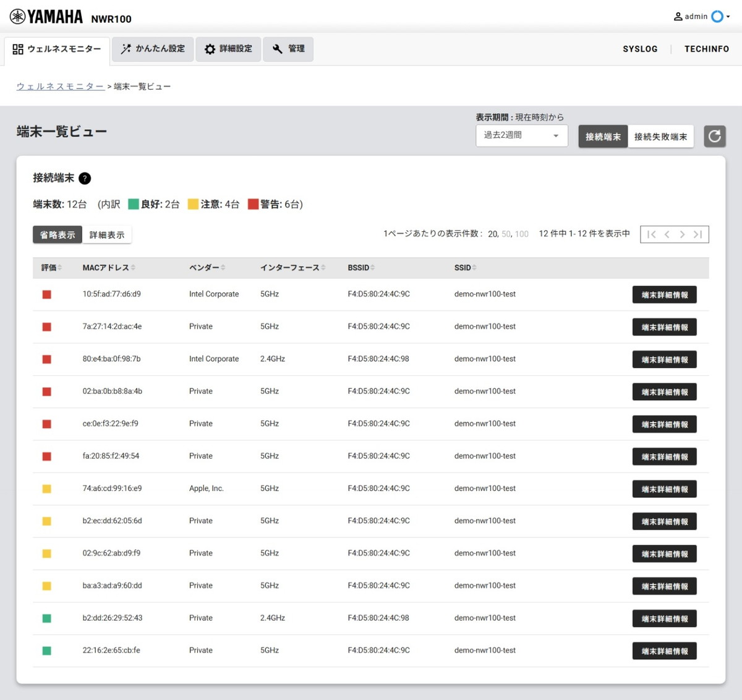This screenshot has height=700, width=742.
Task: Open 端末詳細情報 for b2:dd:26:29:52:43
Action: 665,618
